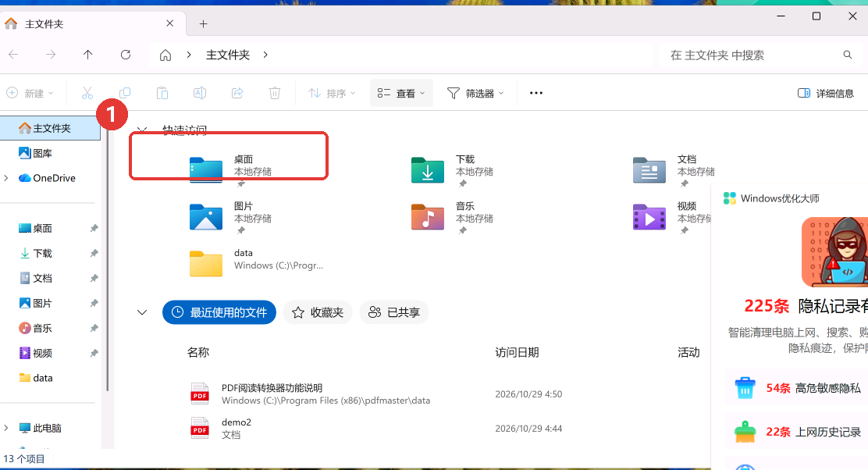The image size is (868, 470).
Task: Click the Delete trash can icon
Action: tap(275, 93)
